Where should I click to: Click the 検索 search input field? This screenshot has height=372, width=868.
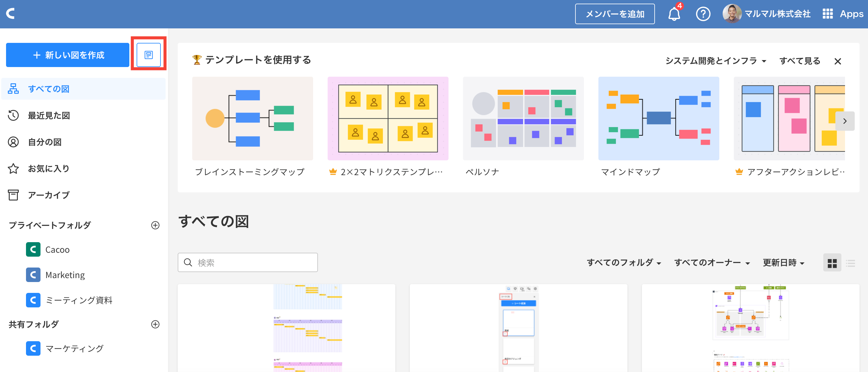click(x=248, y=262)
